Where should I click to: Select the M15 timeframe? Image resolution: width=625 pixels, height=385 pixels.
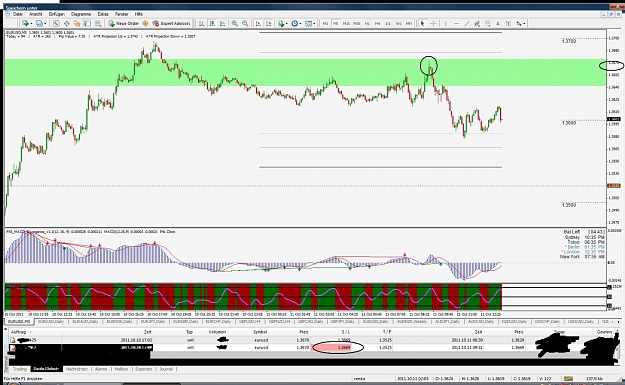coord(346,24)
